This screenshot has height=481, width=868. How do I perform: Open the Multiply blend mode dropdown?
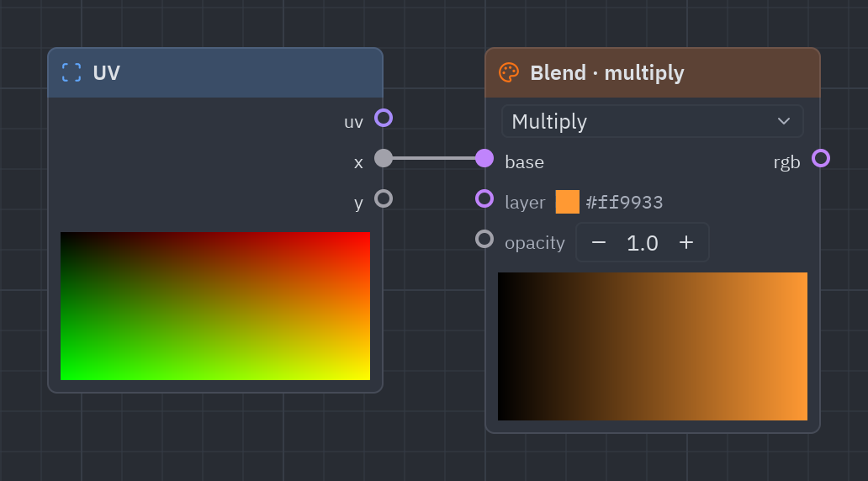(652, 121)
